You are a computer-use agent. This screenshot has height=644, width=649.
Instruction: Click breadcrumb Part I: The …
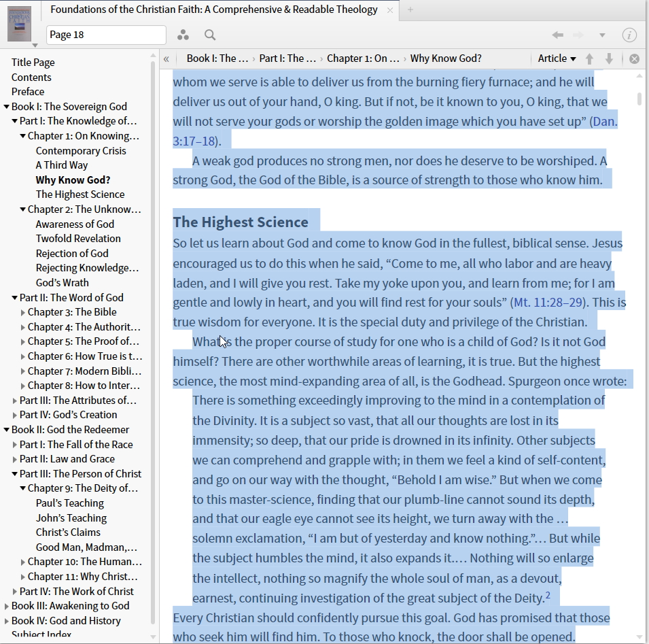click(287, 58)
